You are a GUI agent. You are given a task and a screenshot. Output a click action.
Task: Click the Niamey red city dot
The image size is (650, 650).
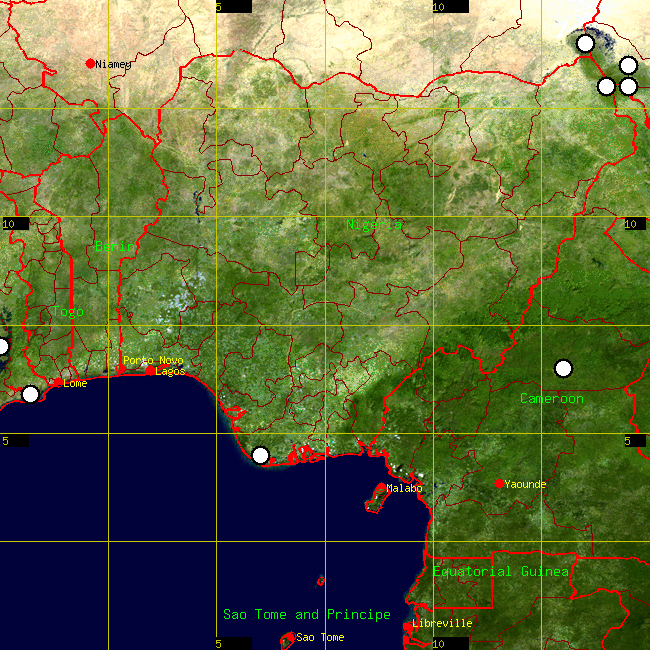[90, 63]
